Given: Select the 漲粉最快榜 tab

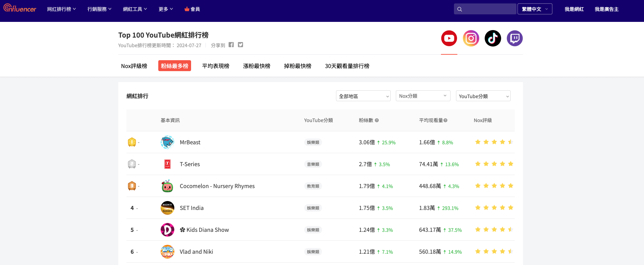Looking at the screenshot, I should click(x=256, y=66).
